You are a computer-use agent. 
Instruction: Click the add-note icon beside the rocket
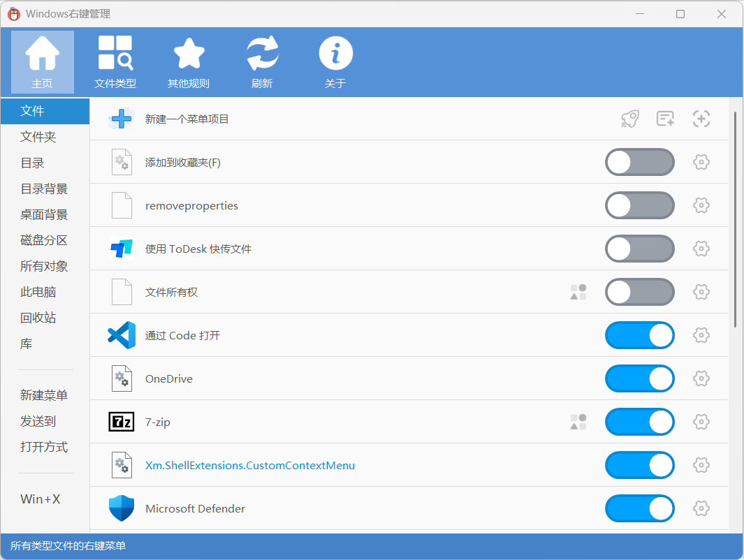[x=665, y=119]
